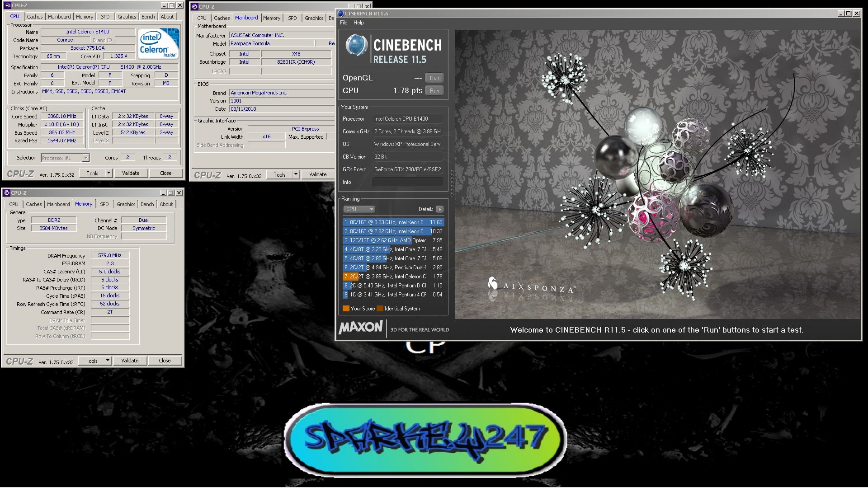Click Tools button in CPU window
Image resolution: width=868 pixels, height=488 pixels.
(92, 173)
